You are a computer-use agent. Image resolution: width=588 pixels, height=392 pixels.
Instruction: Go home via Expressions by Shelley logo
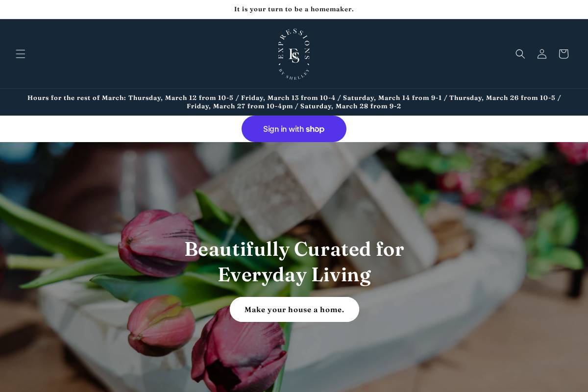pyautogui.click(x=294, y=54)
